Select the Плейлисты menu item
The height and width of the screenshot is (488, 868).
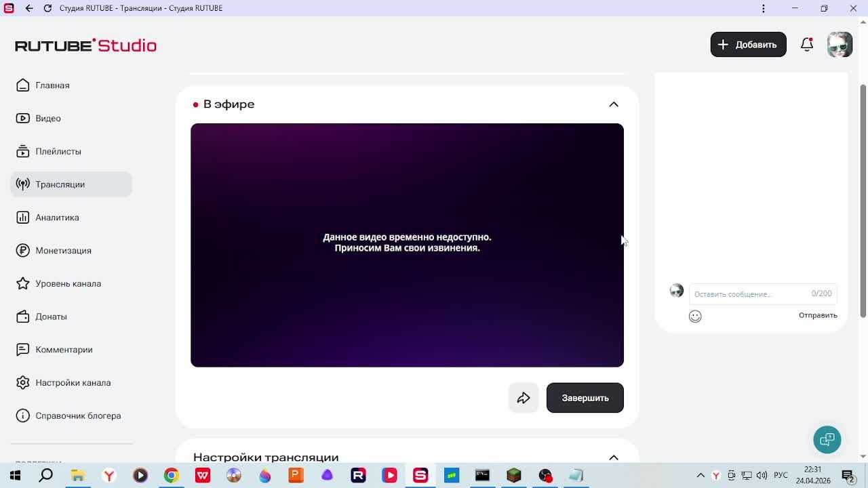pos(58,151)
